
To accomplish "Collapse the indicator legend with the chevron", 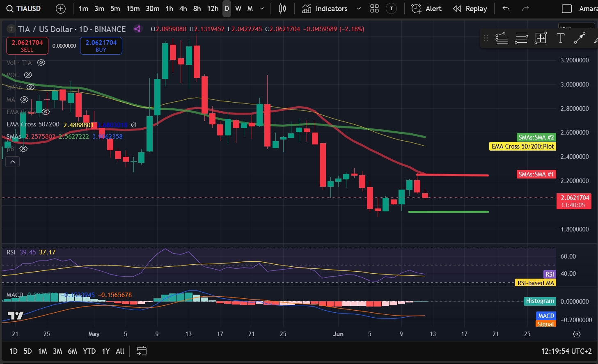I will coord(12,162).
